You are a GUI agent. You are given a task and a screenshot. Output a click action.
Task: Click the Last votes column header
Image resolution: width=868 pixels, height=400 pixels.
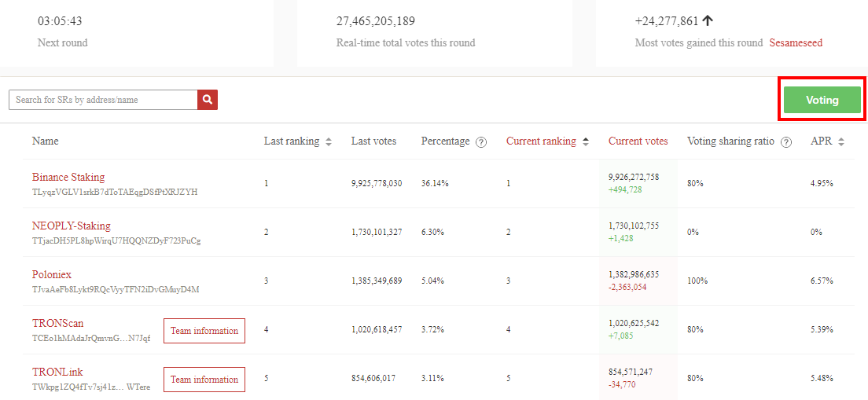point(373,141)
